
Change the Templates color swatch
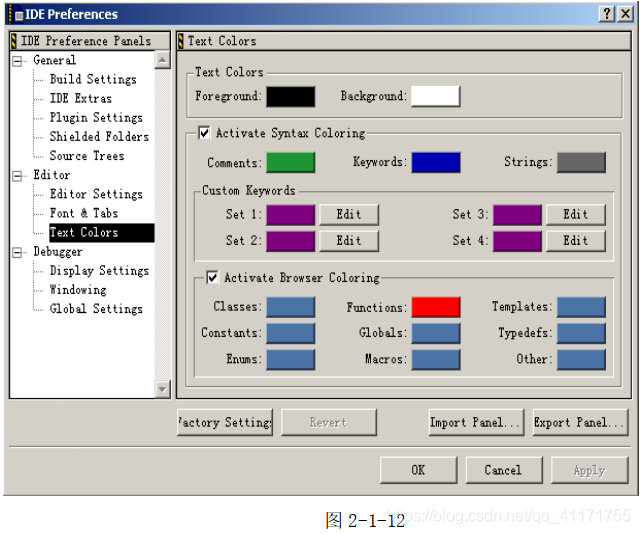pos(581,307)
